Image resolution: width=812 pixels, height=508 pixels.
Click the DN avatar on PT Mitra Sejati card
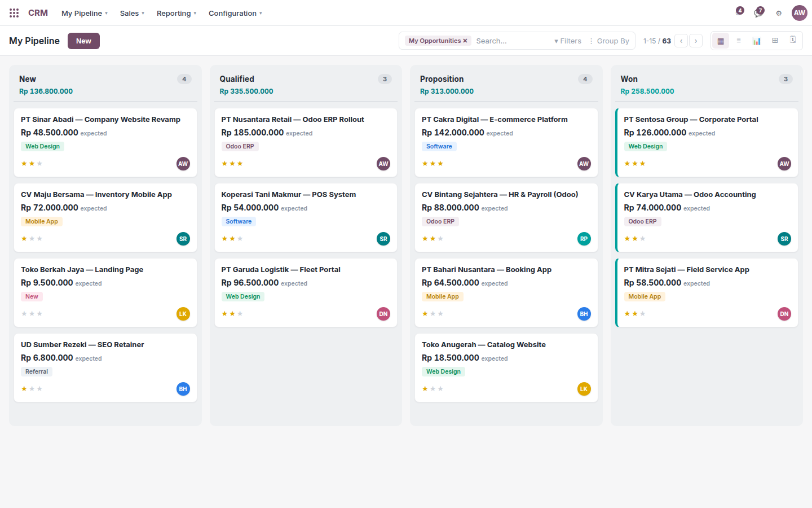point(784,314)
